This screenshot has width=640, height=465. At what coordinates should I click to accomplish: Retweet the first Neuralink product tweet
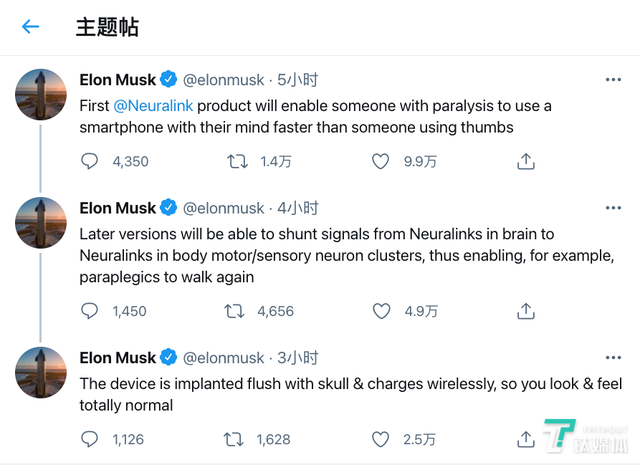click(x=237, y=161)
